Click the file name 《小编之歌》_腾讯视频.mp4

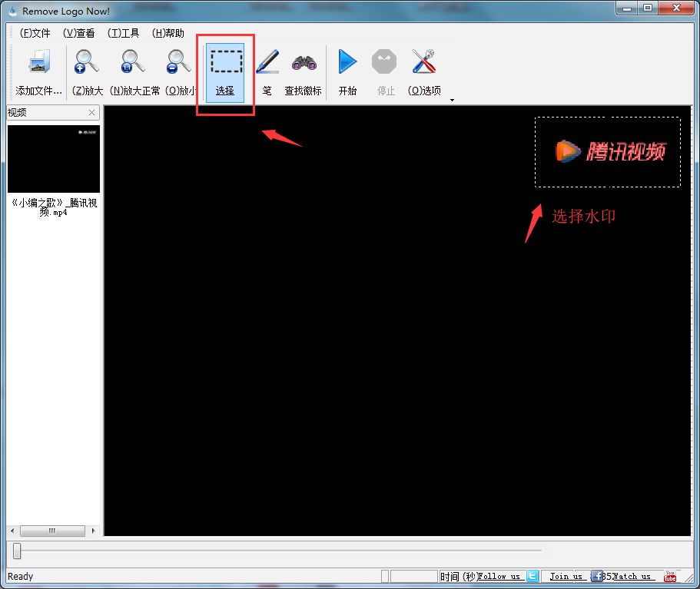pyautogui.click(x=54, y=207)
